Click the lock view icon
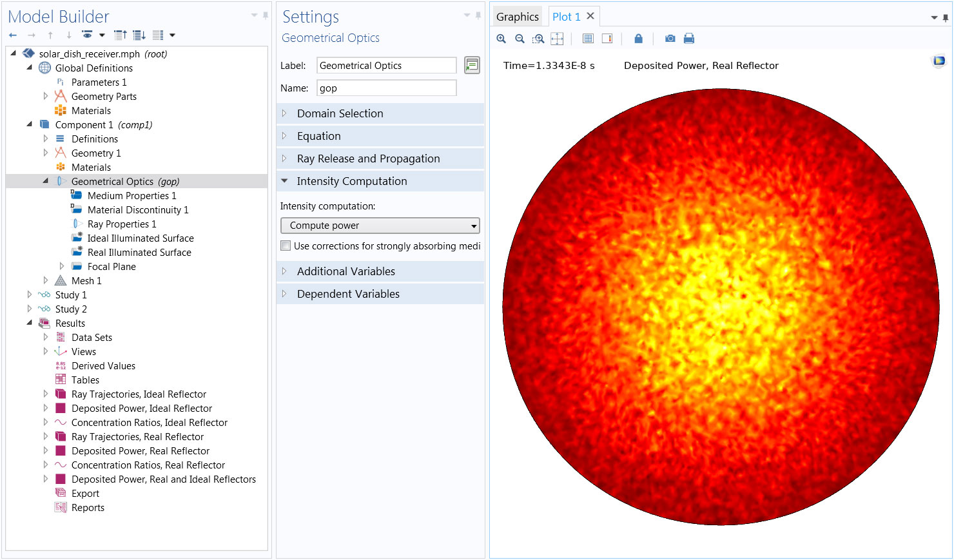This screenshot has width=954, height=560. point(638,39)
